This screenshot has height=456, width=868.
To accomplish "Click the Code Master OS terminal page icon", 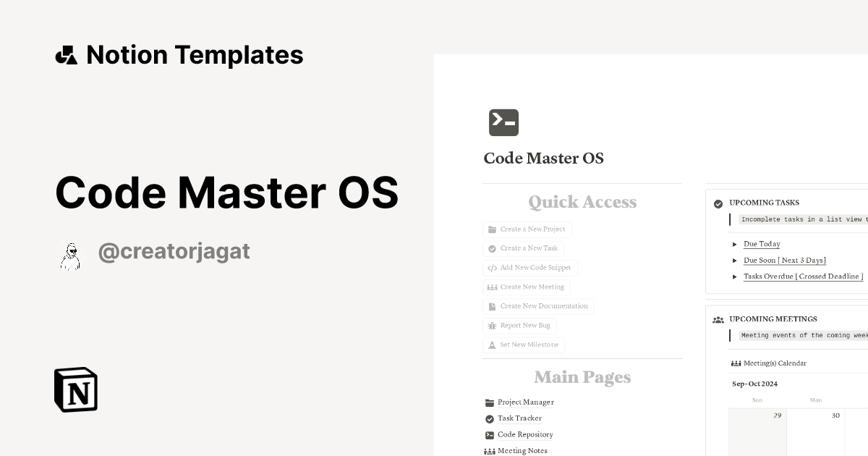I will 503,122.
